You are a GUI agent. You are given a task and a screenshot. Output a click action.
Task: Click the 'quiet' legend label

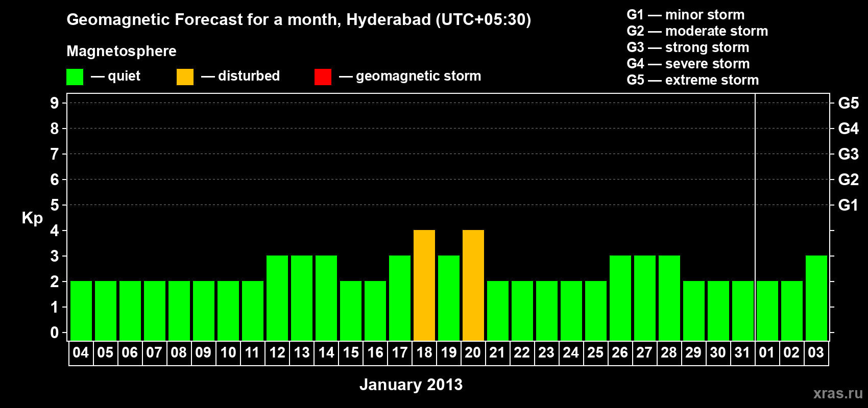[x=124, y=76]
